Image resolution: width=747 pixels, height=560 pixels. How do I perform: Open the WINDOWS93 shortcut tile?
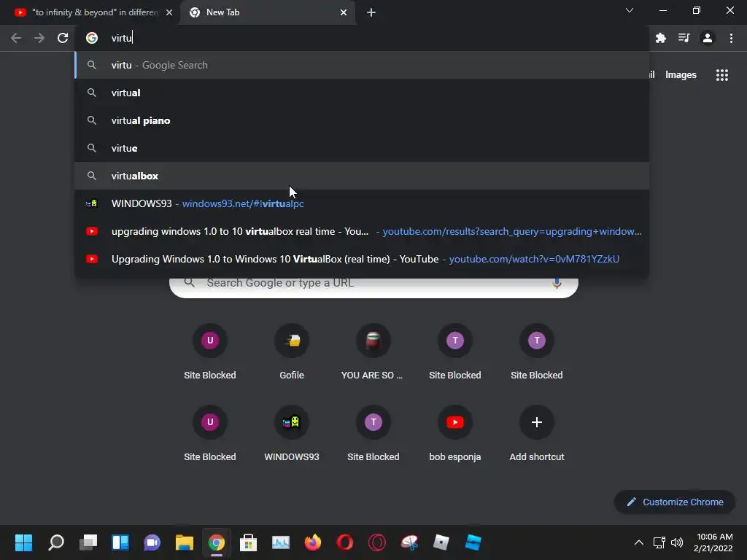pos(292,434)
